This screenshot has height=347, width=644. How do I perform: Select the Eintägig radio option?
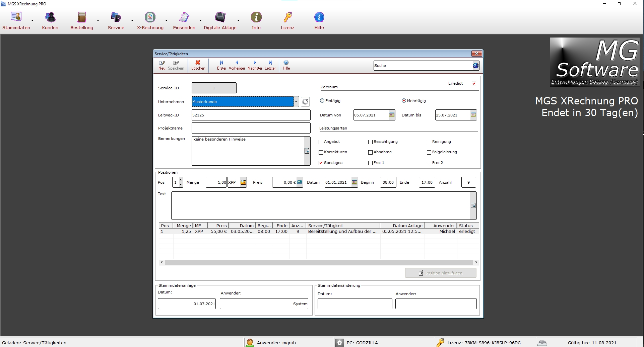(x=322, y=101)
